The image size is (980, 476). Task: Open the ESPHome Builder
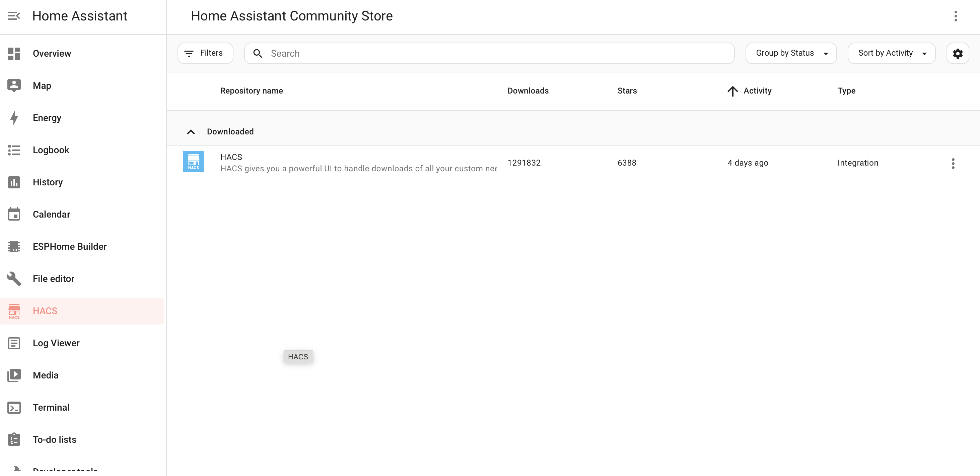pyautogui.click(x=70, y=246)
